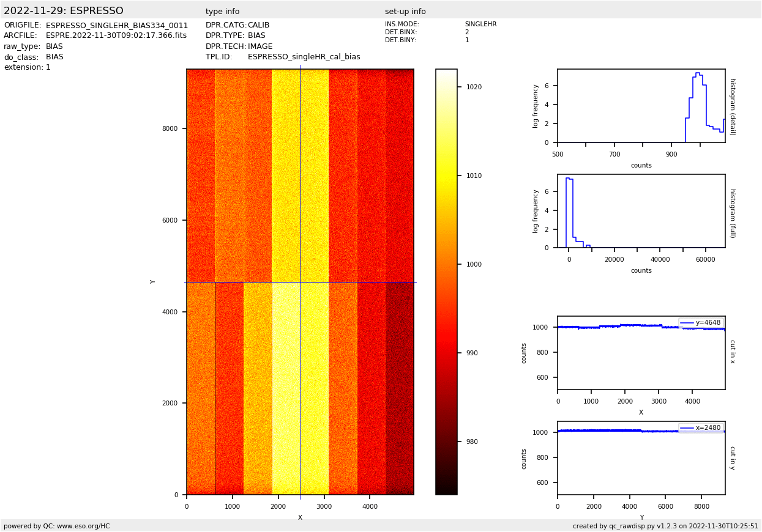Screen dimensions: 762x532
Task: Select the ORIGFILE name ESPRESSO_SINGLEHR_BIAS334_0011
Action: point(117,26)
